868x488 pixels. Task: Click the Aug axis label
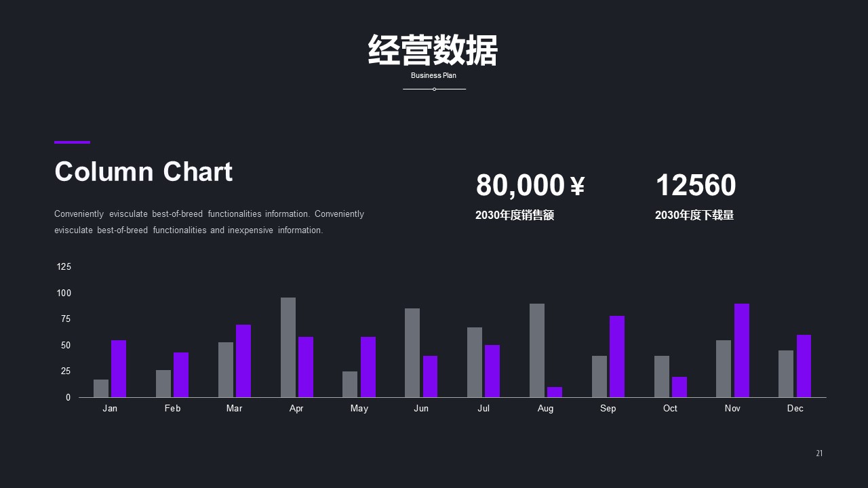click(545, 408)
